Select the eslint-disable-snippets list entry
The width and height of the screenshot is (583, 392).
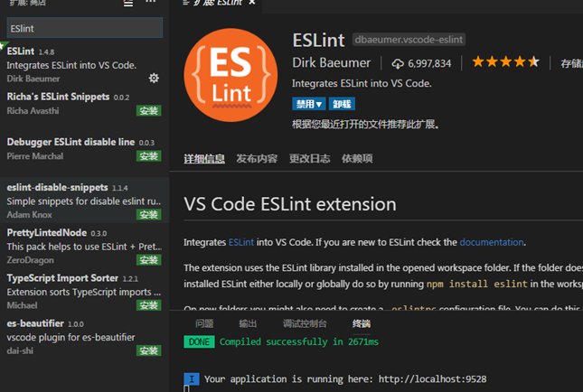85,201
